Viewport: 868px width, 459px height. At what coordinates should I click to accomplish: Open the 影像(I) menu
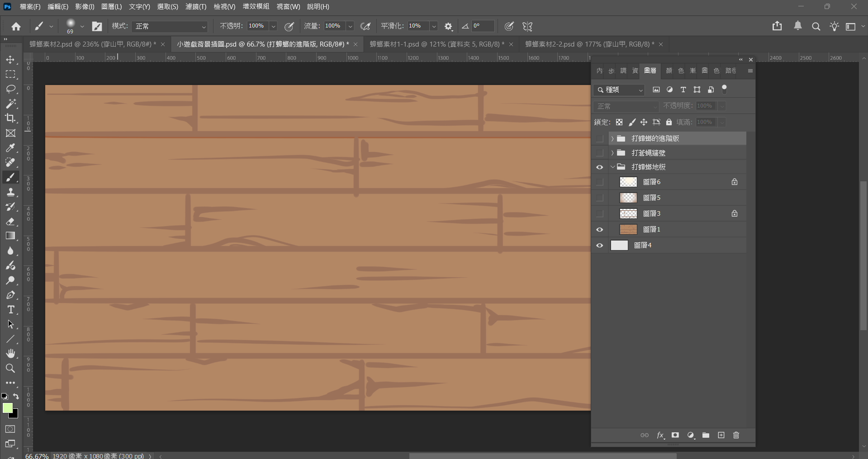(85, 7)
